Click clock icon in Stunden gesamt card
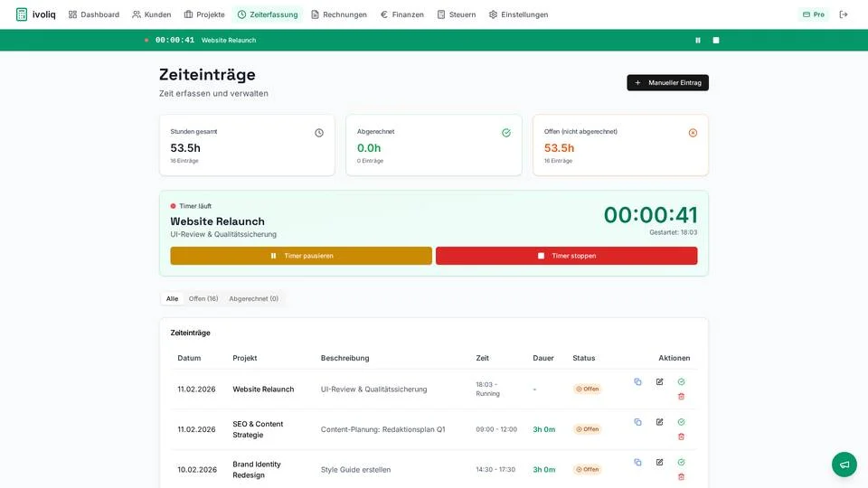The width and height of the screenshot is (868, 488). pos(319,133)
